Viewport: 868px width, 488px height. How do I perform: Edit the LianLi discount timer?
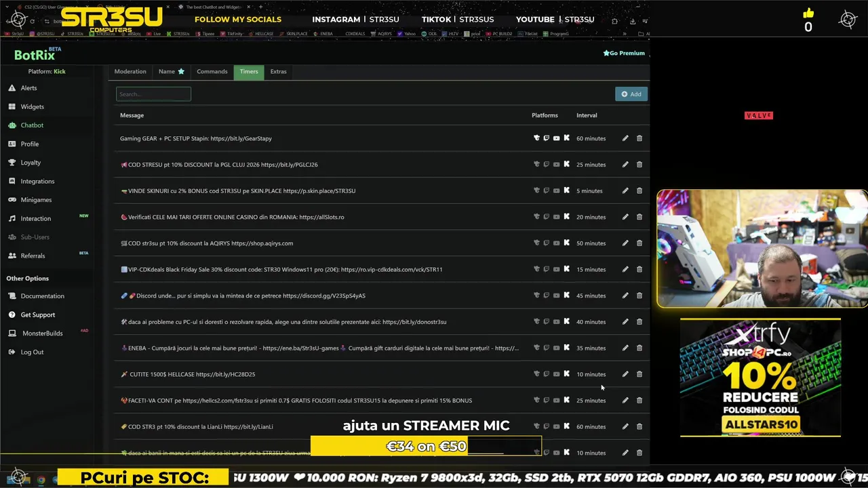(625, 426)
